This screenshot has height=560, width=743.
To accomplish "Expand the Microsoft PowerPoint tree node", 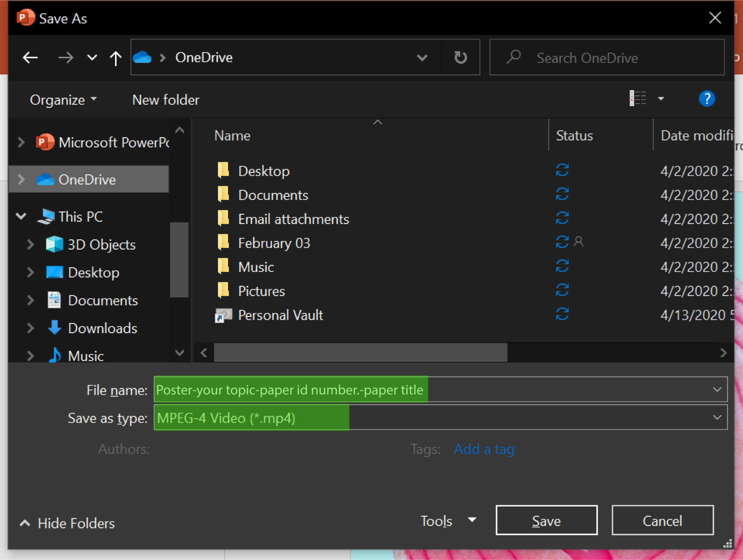I will [21, 143].
